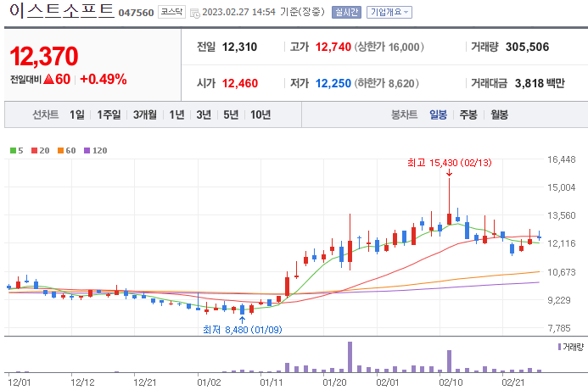Open the 기업개요 dropdown

(x=389, y=13)
